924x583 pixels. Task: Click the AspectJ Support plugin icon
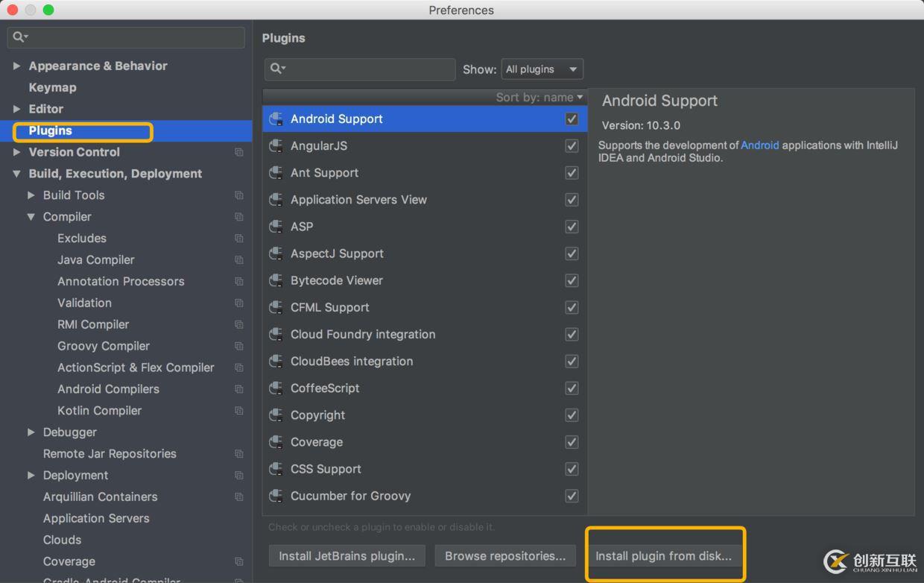(x=276, y=253)
